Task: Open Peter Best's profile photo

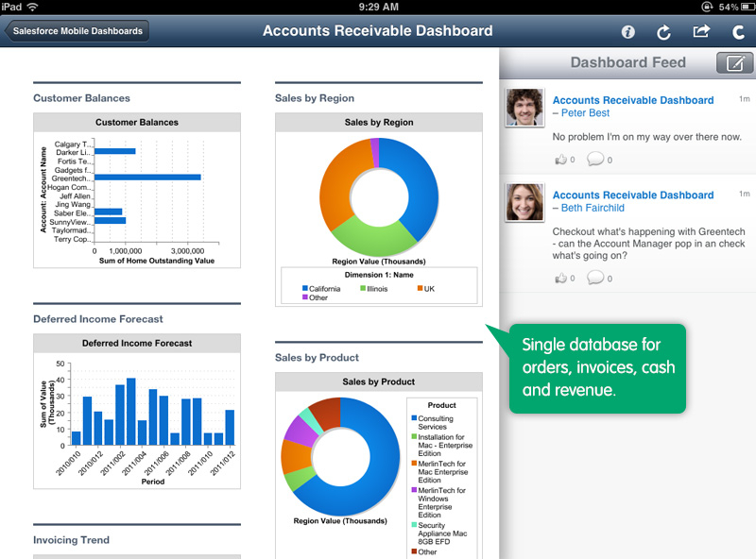Action: [x=524, y=108]
